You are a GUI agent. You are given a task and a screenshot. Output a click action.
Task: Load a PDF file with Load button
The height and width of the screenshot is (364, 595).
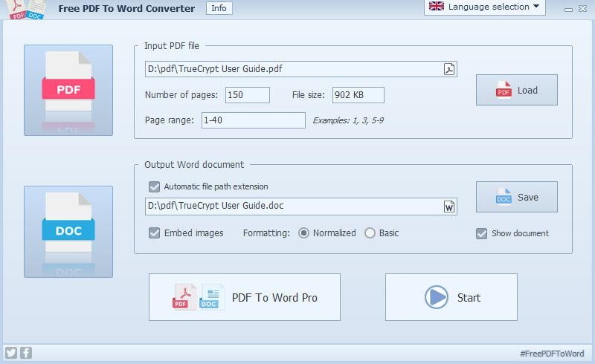click(x=517, y=90)
